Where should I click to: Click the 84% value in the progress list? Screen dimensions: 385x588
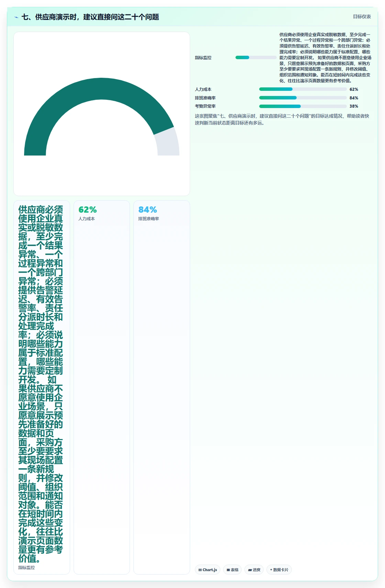354,98
